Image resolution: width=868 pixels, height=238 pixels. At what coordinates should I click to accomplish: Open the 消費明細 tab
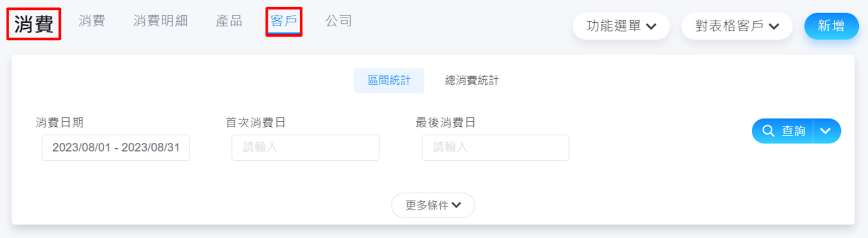pos(160,21)
